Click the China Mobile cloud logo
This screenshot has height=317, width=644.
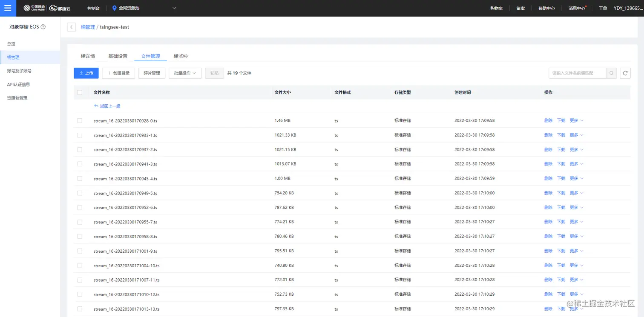47,8
